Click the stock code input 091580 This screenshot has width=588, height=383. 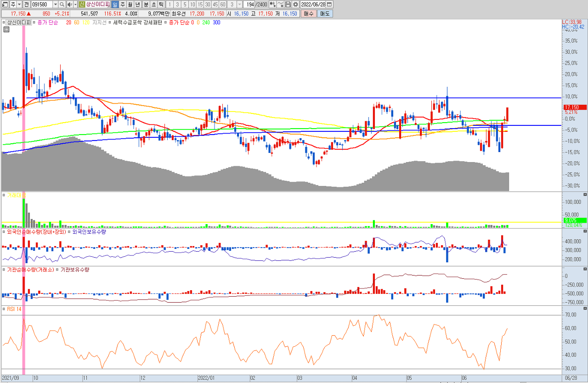coord(42,5)
